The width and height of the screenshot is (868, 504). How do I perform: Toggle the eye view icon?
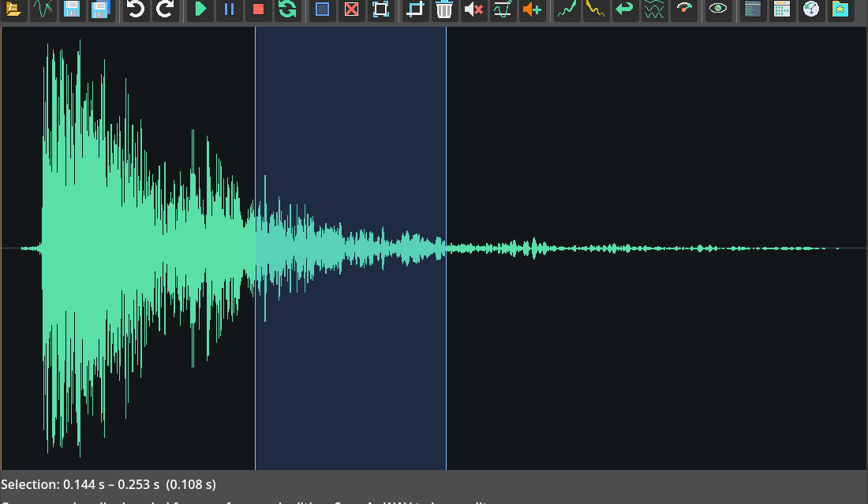coord(718,9)
